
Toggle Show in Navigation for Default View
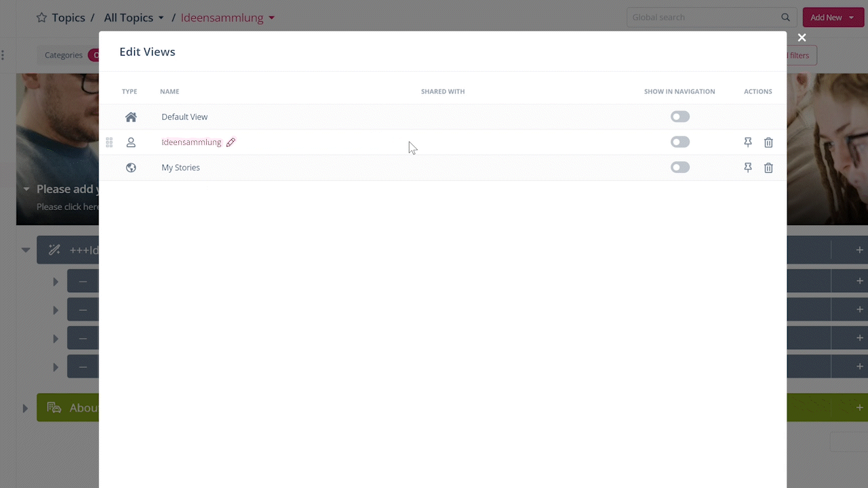point(679,117)
